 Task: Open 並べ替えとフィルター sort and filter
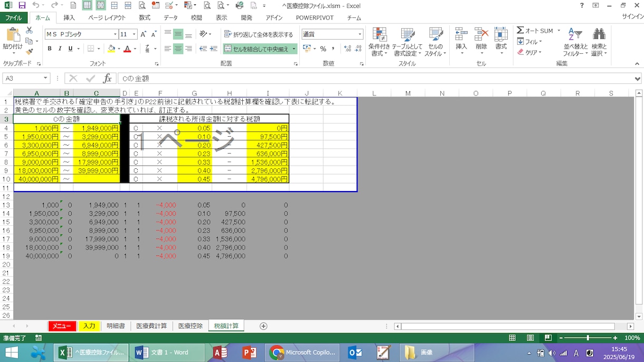pos(575,42)
